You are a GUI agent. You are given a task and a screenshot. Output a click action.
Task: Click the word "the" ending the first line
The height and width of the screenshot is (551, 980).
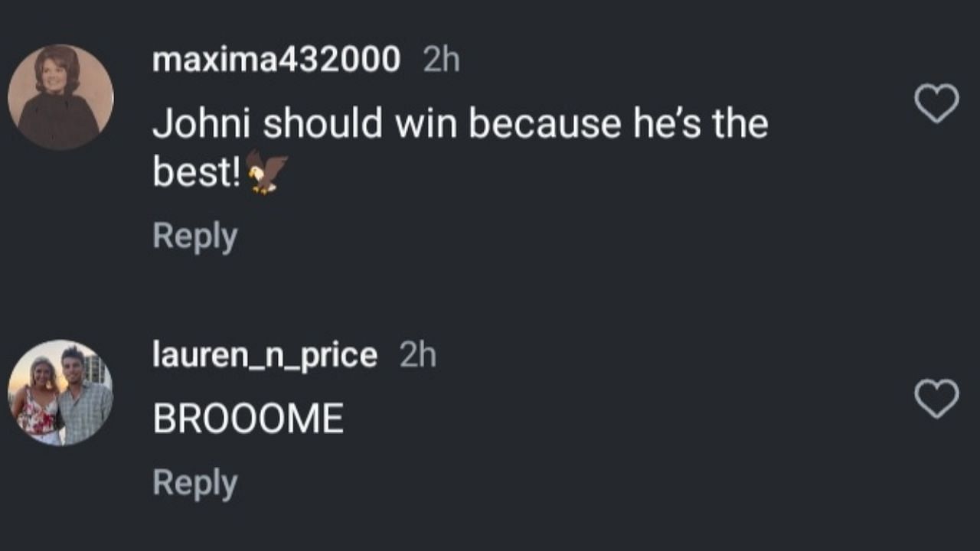click(740, 124)
